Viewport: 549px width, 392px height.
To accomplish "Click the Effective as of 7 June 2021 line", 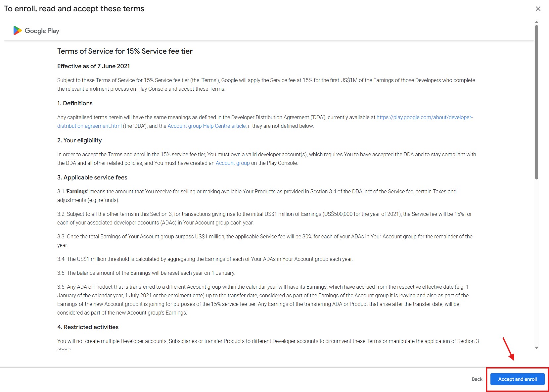I will click(x=93, y=66).
